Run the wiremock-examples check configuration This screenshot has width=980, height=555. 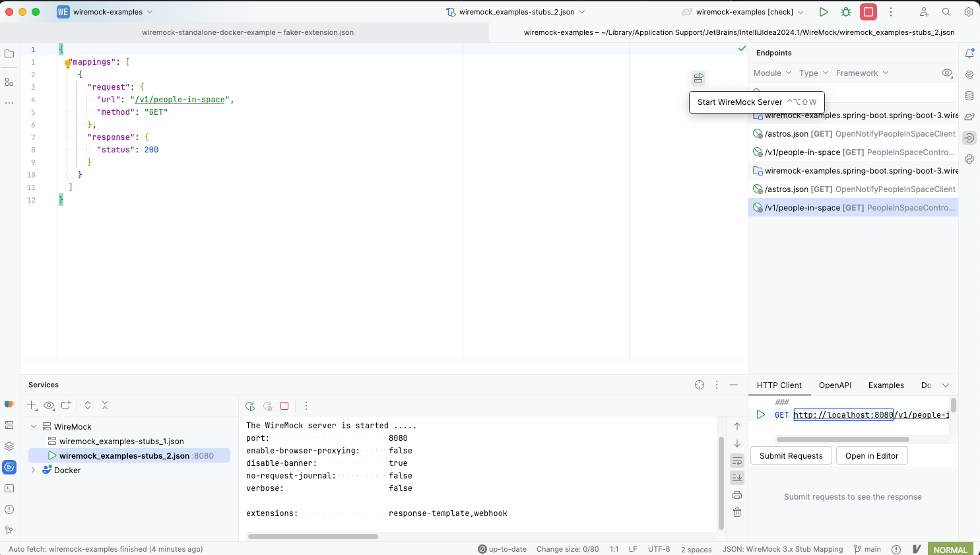(824, 12)
